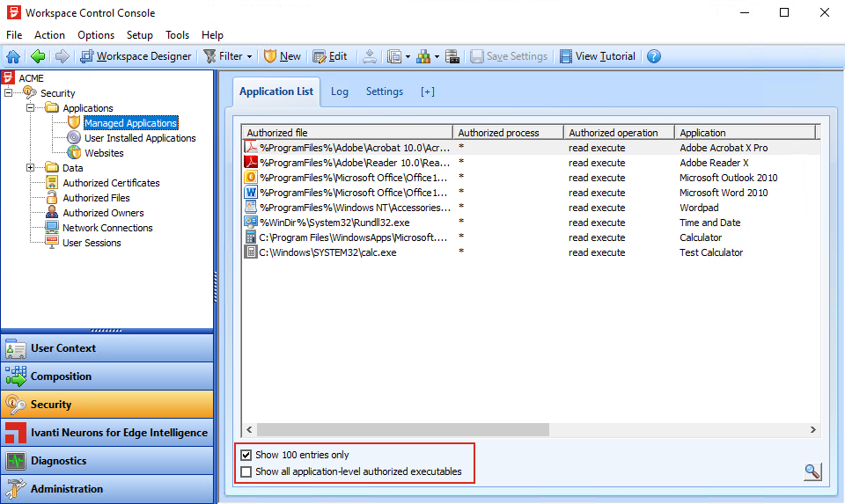Open the Setup menu
The width and height of the screenshot is (845, 504).
coord(140,35)
